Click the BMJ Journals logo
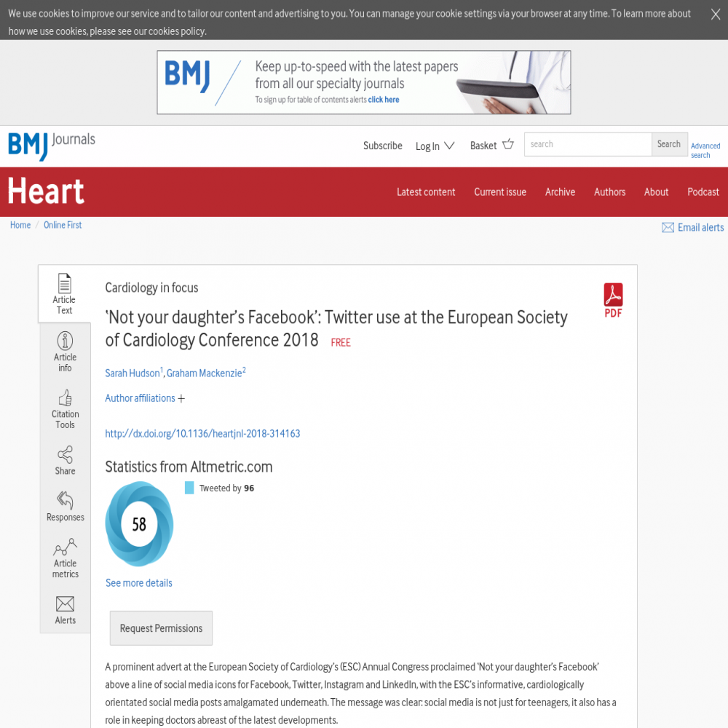 tap(51, 146)
